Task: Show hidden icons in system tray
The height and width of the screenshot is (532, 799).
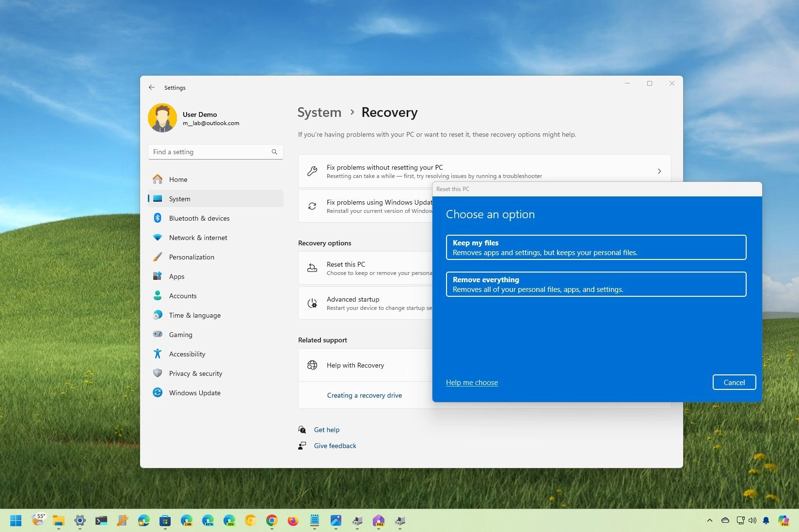Action: (x=709, y=520)
